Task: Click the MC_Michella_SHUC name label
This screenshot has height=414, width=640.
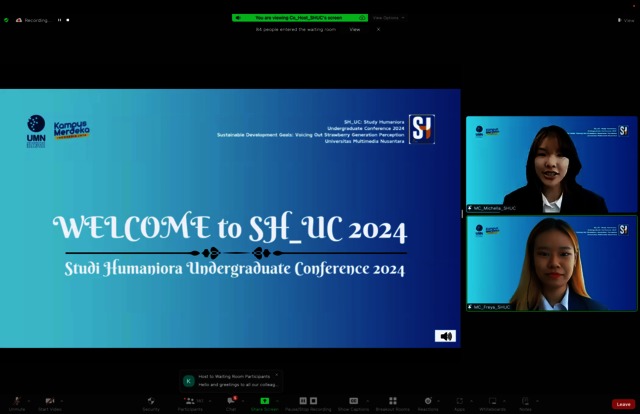Action: [494, 208]
